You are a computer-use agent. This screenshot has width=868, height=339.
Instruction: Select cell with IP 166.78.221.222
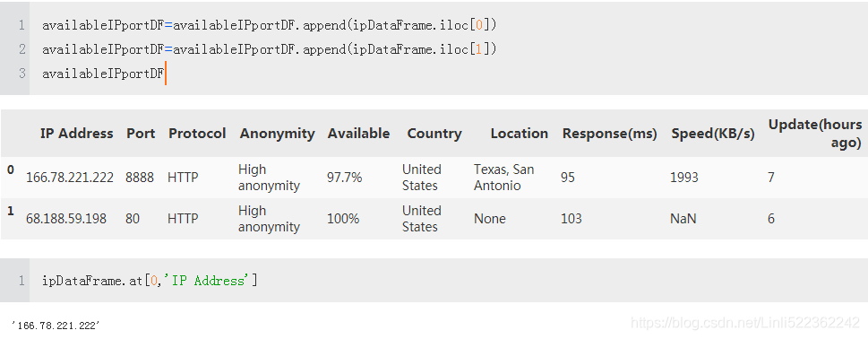pyautogui.click(x=70, y=178)
